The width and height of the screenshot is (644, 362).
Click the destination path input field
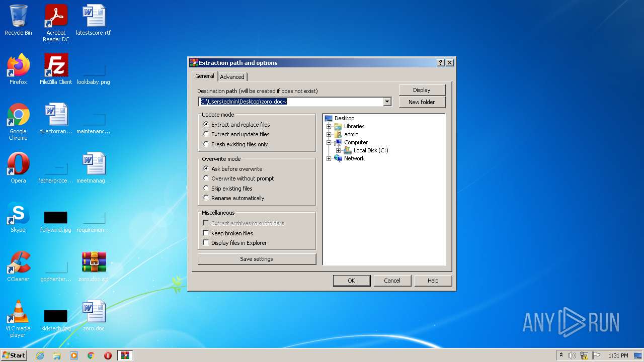coord(291,102)
